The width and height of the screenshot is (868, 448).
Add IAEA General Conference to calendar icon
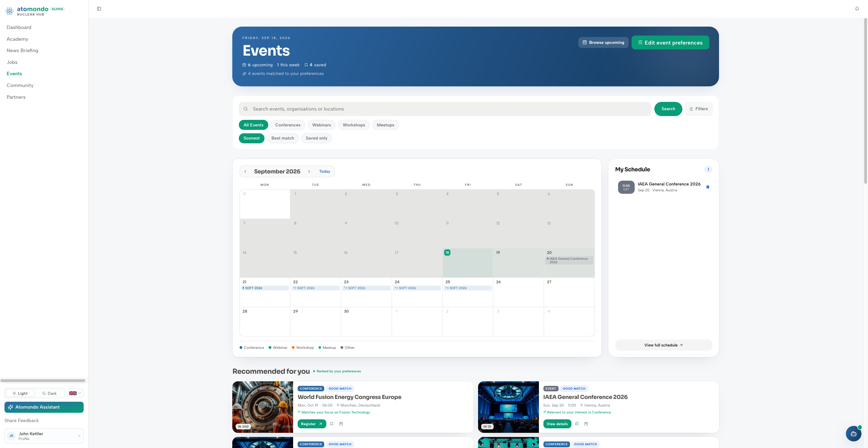click(x=586, y=424)
